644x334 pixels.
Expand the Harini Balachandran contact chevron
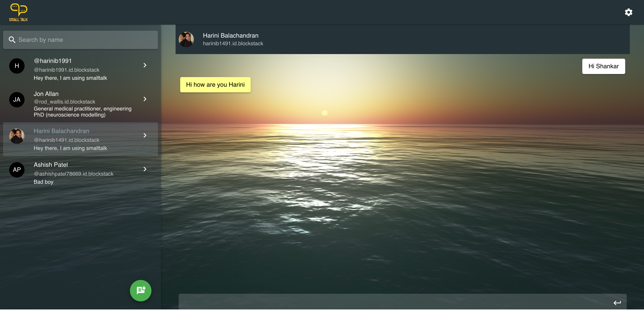pos(145,135)
